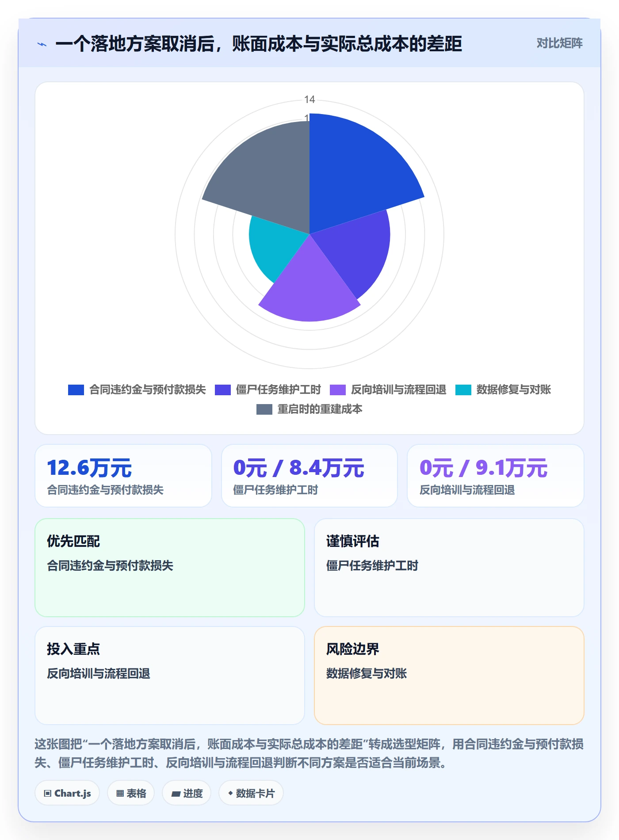619x840 pixels.
Task: Click 反向培训与流程回退 text in 投入重点 card
Action: point(99,673)
